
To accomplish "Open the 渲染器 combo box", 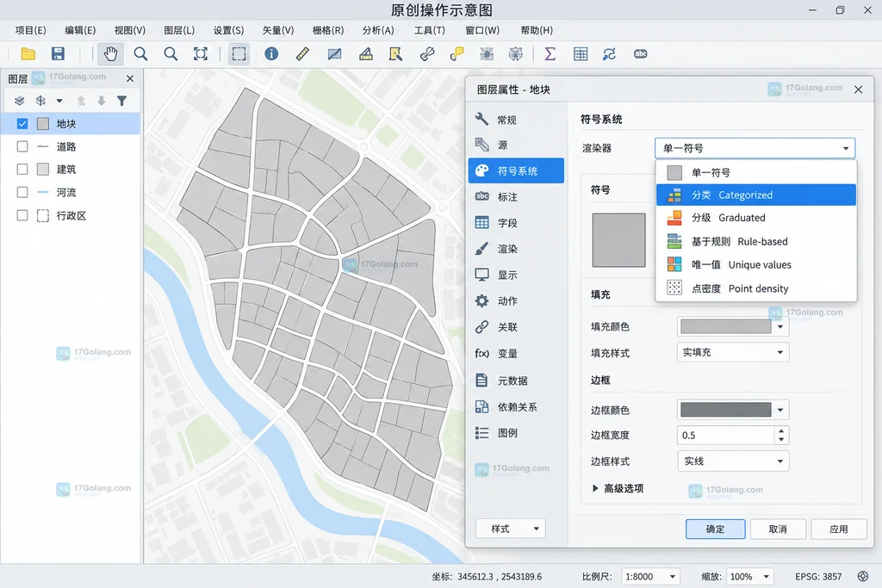I will [755, 148].
